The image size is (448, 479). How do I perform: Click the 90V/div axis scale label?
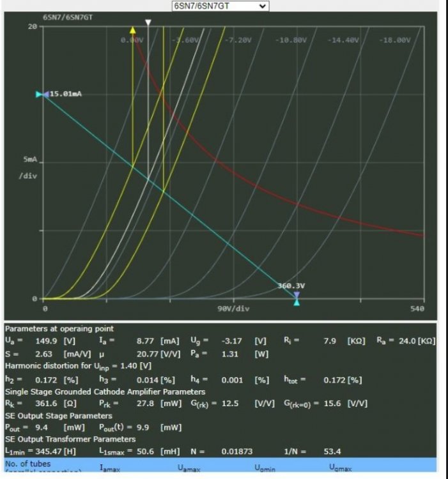[234, 309]
